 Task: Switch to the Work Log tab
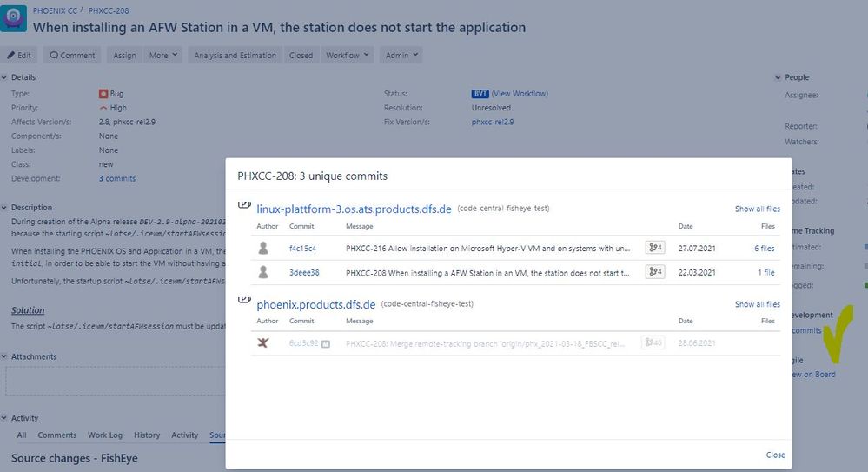(105, 435)
